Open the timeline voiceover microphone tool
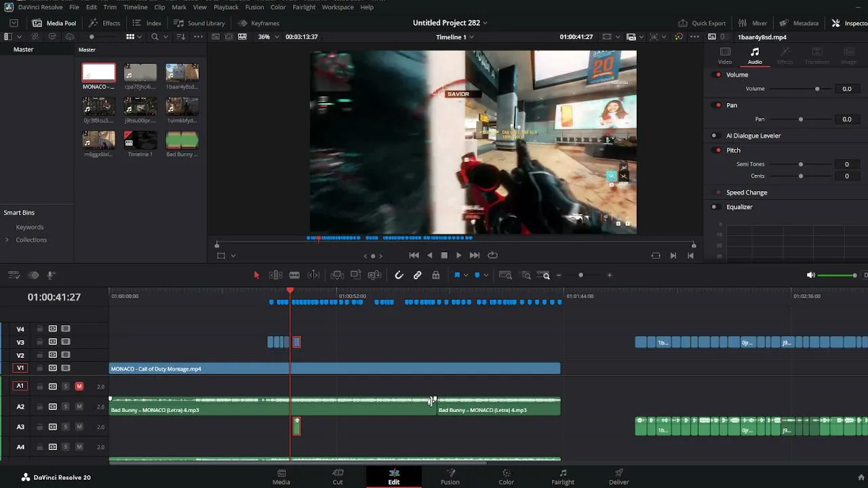Image resolution: width=868 pixels, height=488 pixels. pos(50,275)
